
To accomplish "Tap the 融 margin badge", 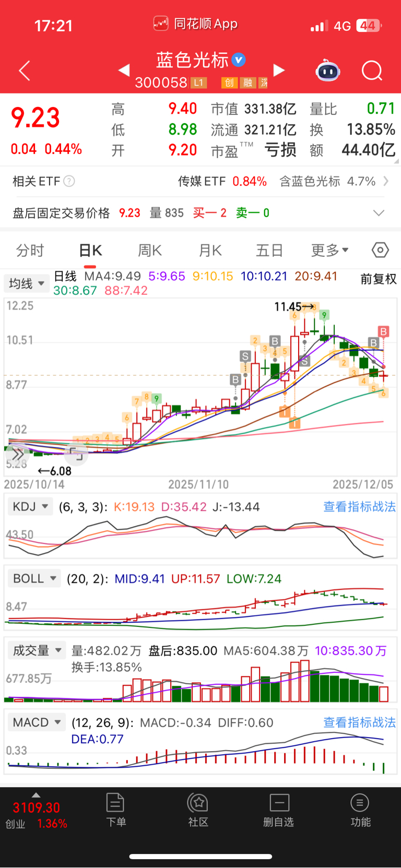I will [x=247, y=83].
